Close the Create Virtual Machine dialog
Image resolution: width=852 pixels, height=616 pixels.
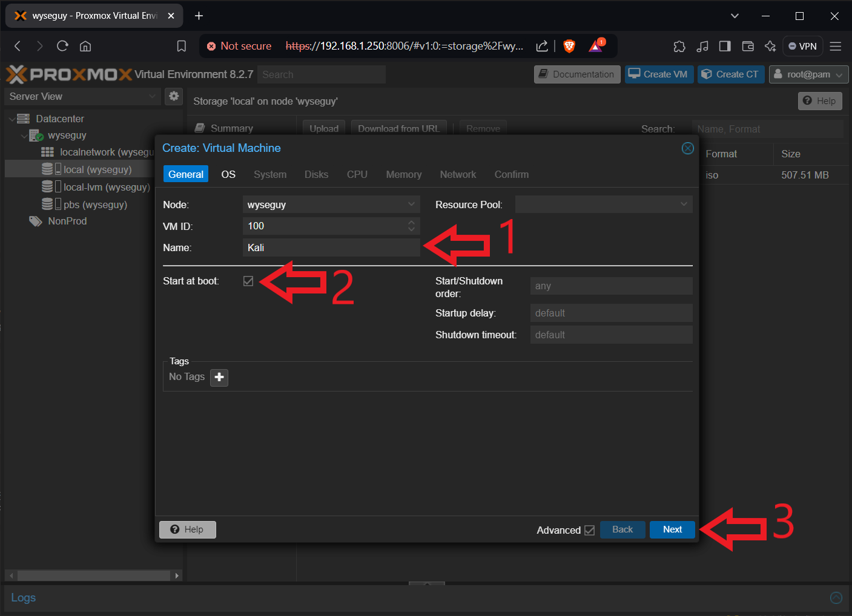coord(687,148)
